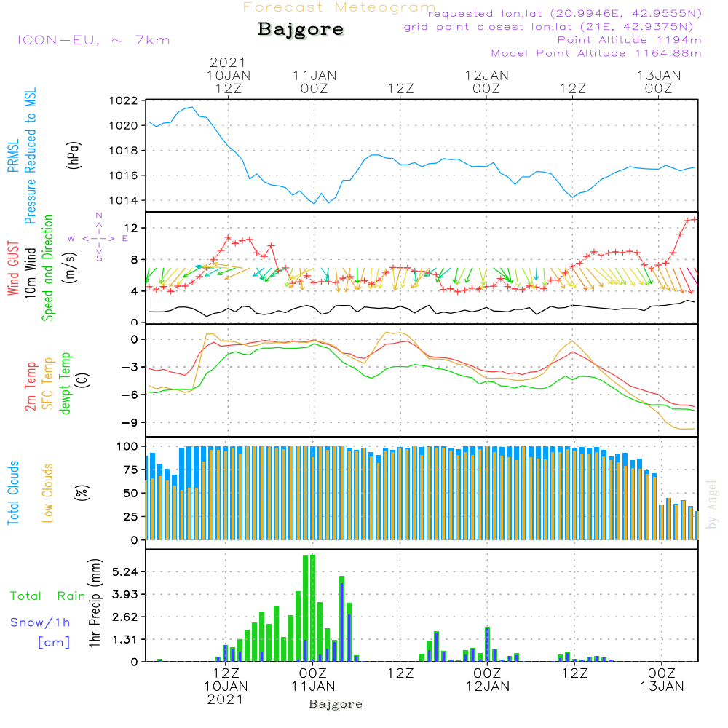Click the bold Bajgore title at top
The height and width of the screenshot is (728, 728).
(x=301, y=30)
